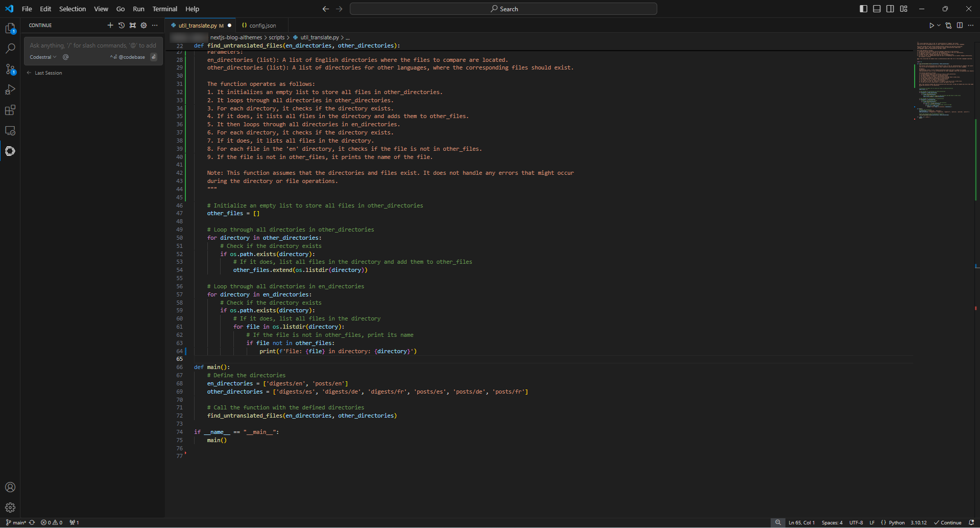
Task: Open the Source Control view
Action: [10, 69]
